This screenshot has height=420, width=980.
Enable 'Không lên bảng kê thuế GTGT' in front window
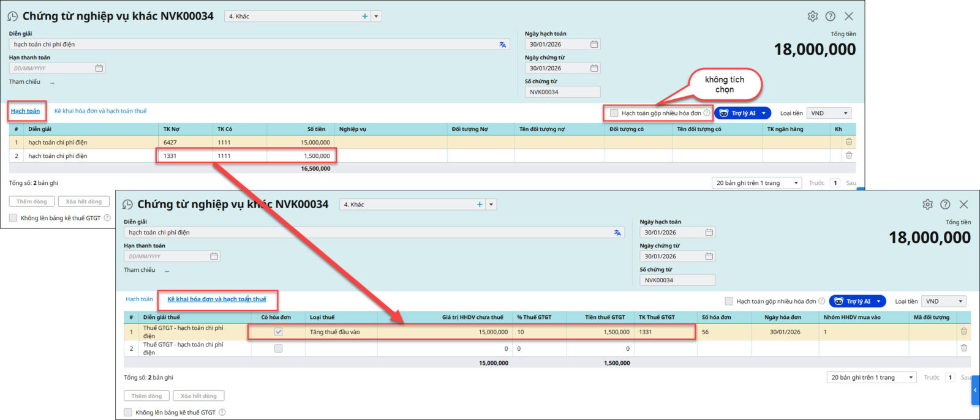[128, 413]
